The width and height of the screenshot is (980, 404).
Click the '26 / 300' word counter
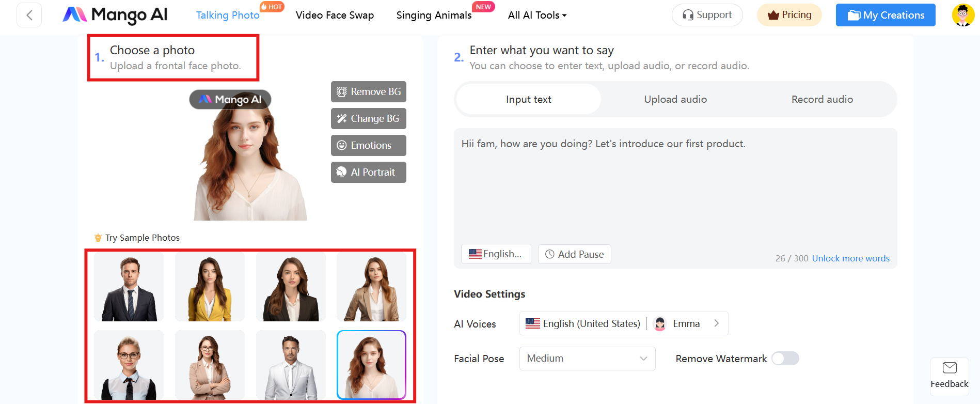point(792,258)
